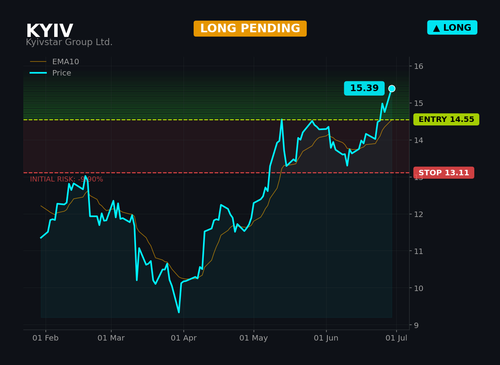Click the latest price dot marker
The image size is (500, 365).
[392, 89]
